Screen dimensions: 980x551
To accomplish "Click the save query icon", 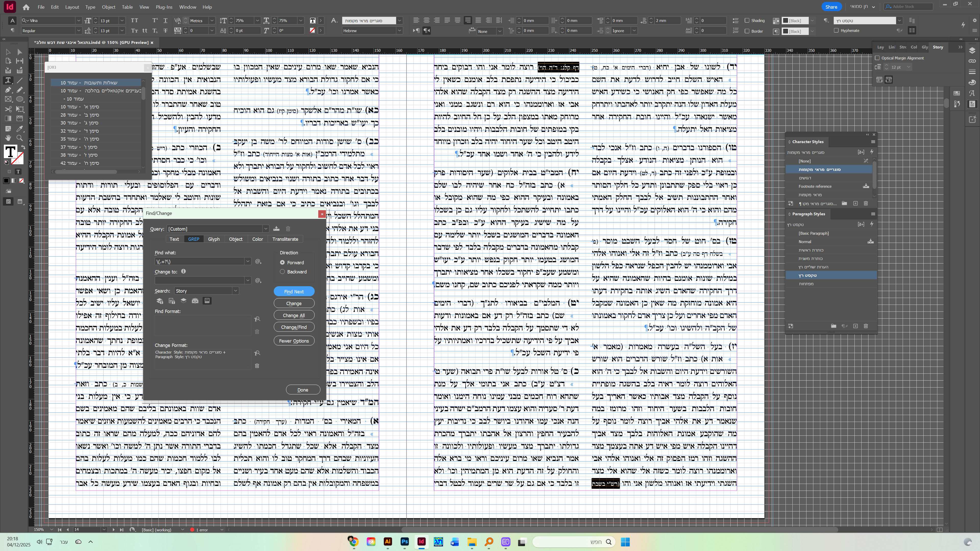I will [277, 229].
